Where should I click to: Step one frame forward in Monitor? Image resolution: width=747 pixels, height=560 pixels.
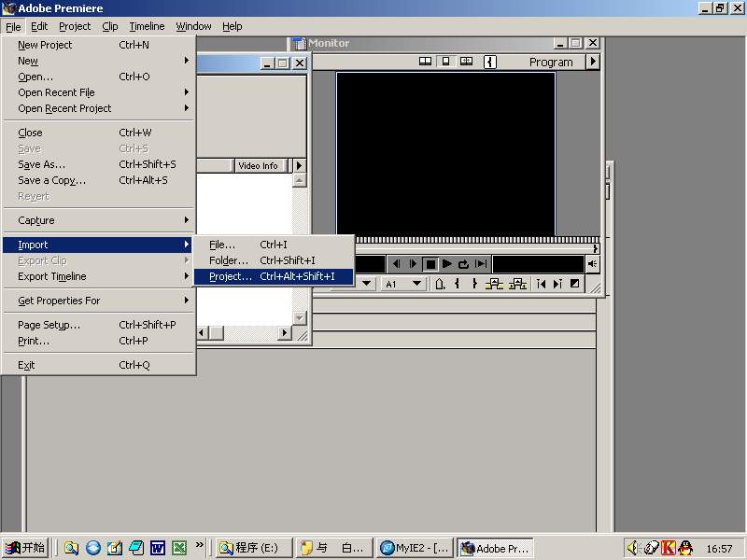pos(413,264)
